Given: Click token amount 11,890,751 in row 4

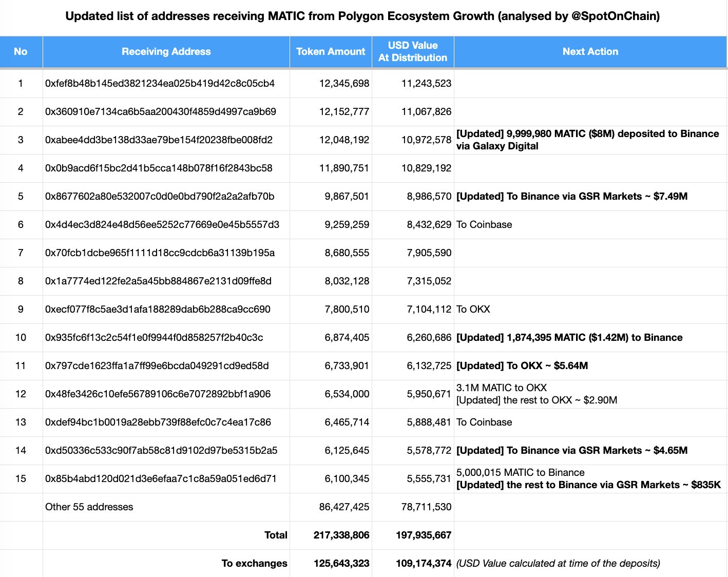Looking at the screenshot, I should 344,168.
